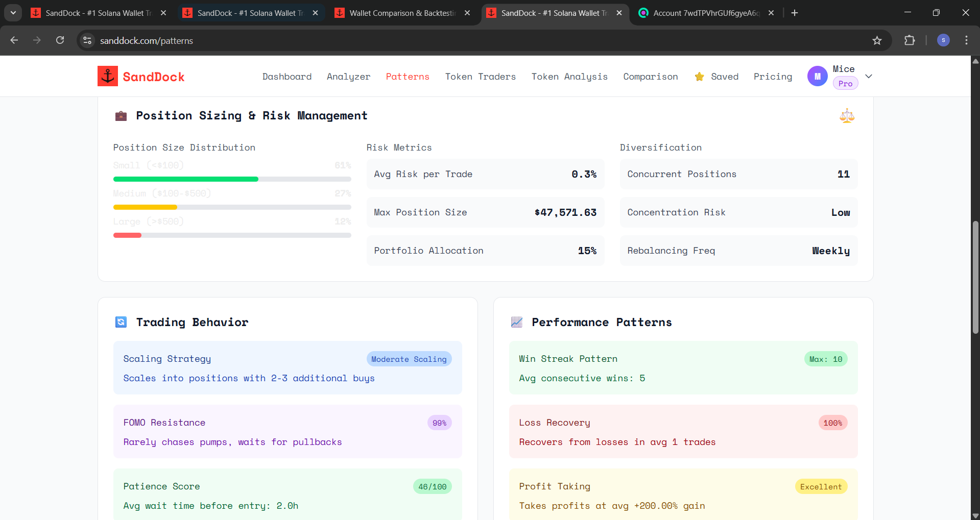The image size is (980, 520).
Task: Open the browser extensions puzzle icon
Action: coord(910,40)
